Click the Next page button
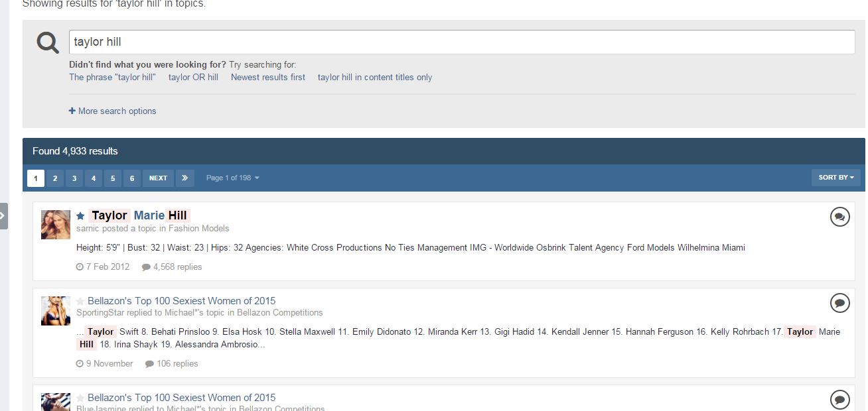This screenshot has width=868, height=411. point(158,178)
